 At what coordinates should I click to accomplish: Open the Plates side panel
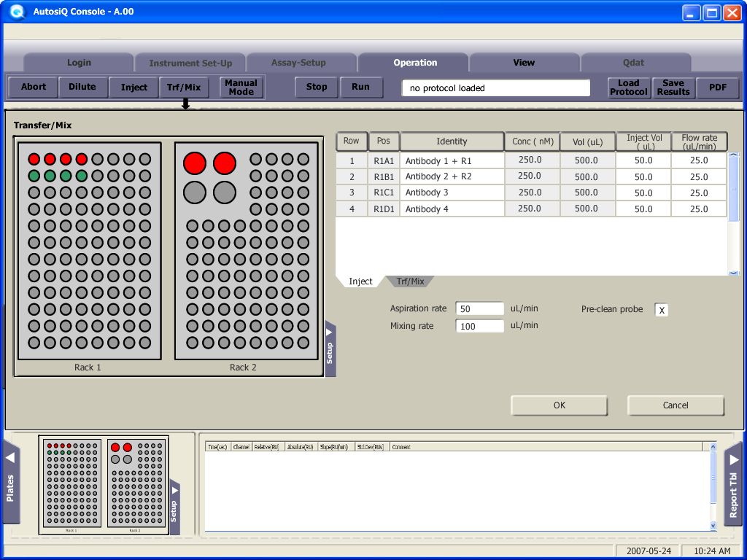tap(10, 482)
